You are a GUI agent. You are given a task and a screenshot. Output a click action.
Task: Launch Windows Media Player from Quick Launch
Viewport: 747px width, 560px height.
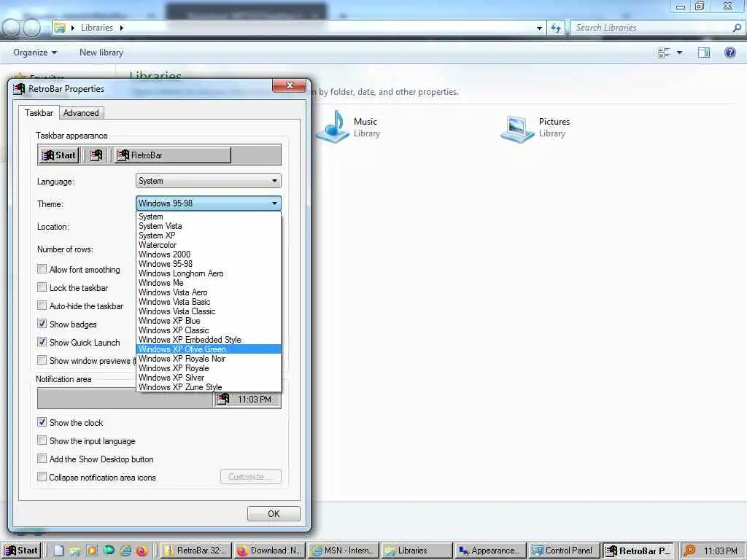91,551
